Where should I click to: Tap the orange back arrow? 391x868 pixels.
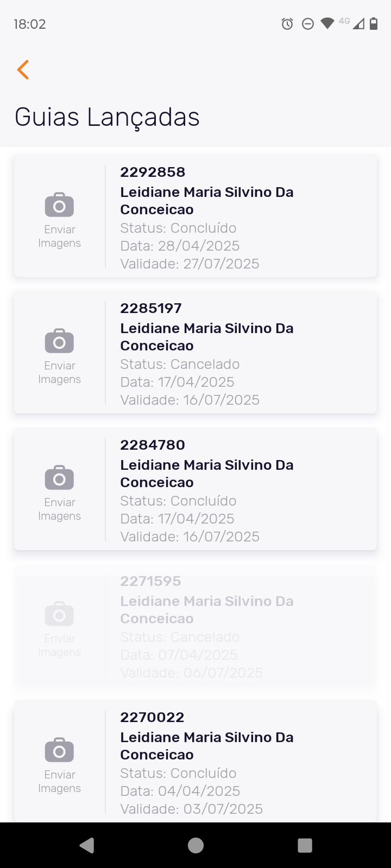pyautogui.click(x=23, y=70)
